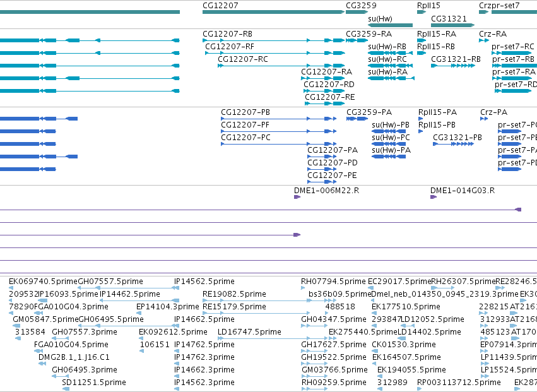This screenshot has height=392, width=537.
Task: Select the CG12207-PD protein label
Action: [332, 163]
